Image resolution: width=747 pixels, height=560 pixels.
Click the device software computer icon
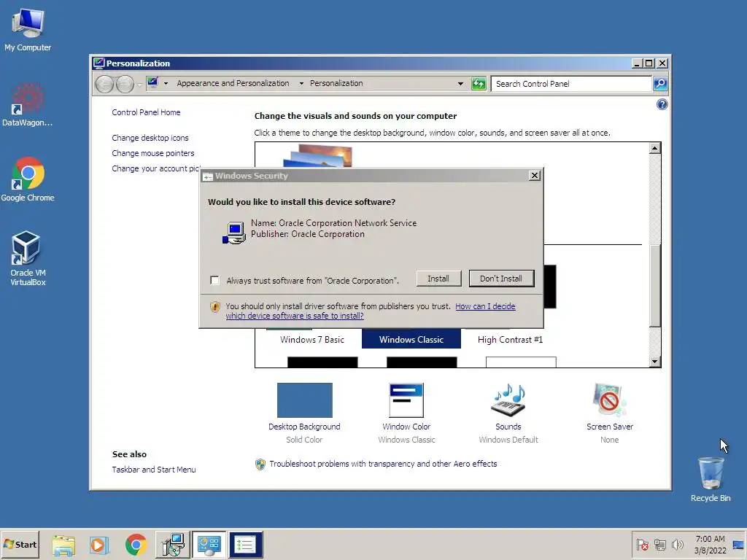234,233
